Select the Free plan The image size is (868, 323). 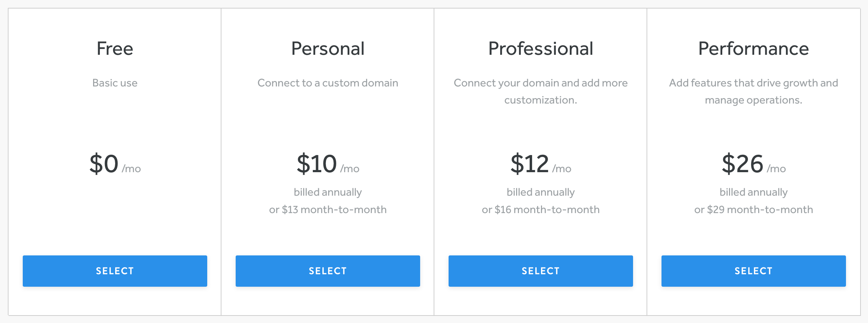(114, 271)
